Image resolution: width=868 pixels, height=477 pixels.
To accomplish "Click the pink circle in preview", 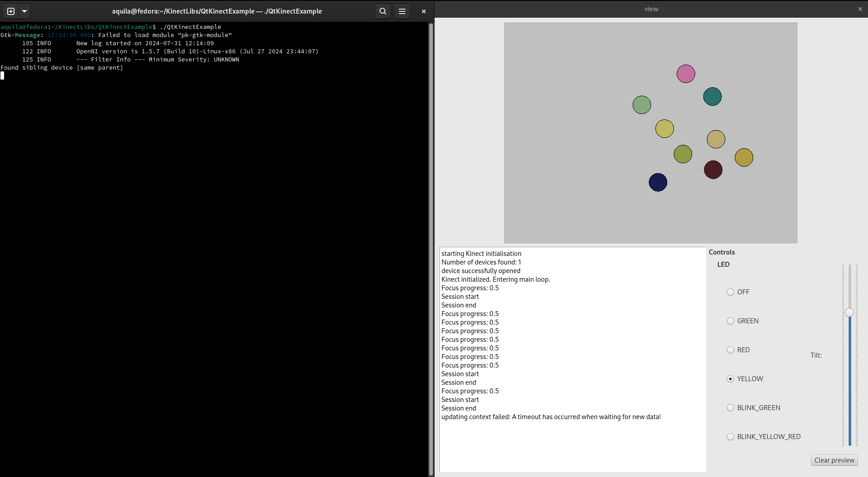I will [x=686, y=74].
